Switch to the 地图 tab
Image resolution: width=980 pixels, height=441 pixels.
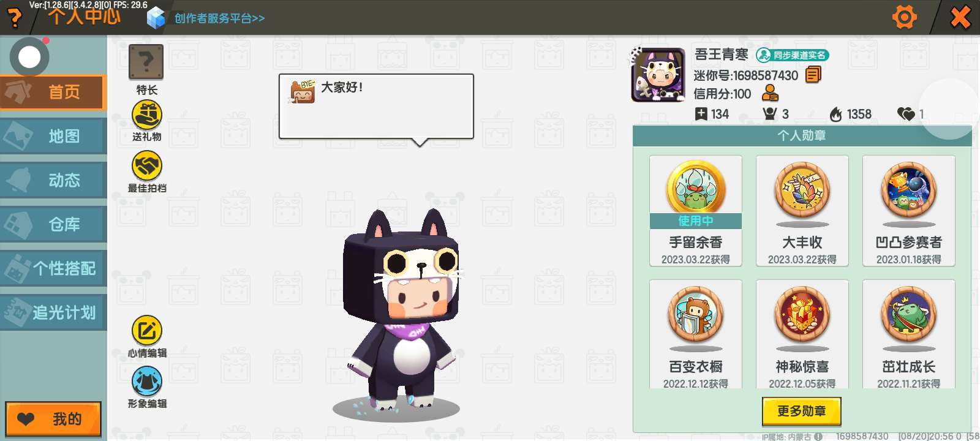(x=53, y=136)
